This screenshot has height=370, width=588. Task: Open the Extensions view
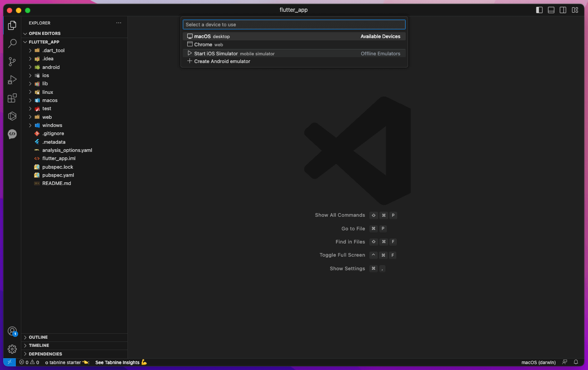12,98
